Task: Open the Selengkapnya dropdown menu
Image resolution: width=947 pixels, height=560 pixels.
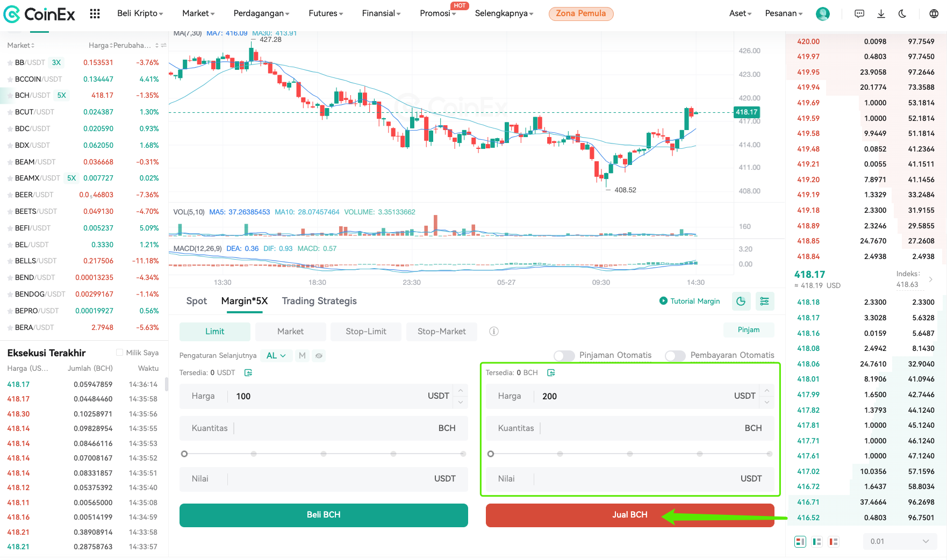Action: [x=504, y=13]
